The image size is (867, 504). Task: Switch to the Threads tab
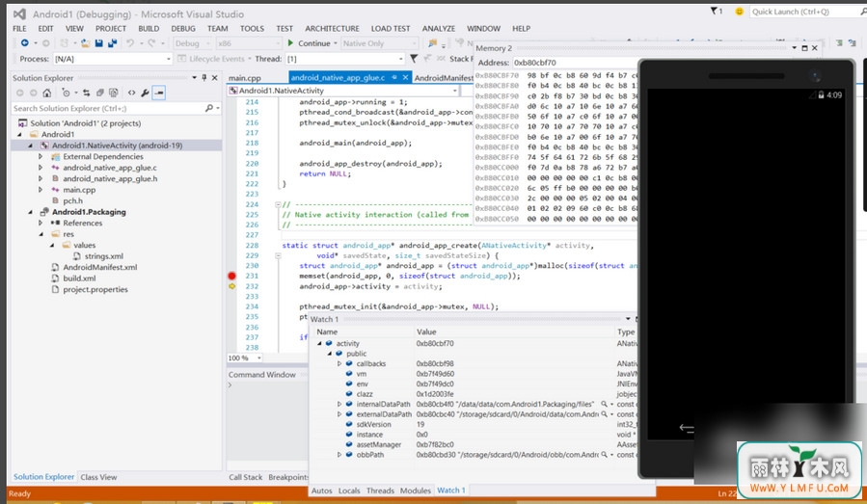(x=380, y=491)
